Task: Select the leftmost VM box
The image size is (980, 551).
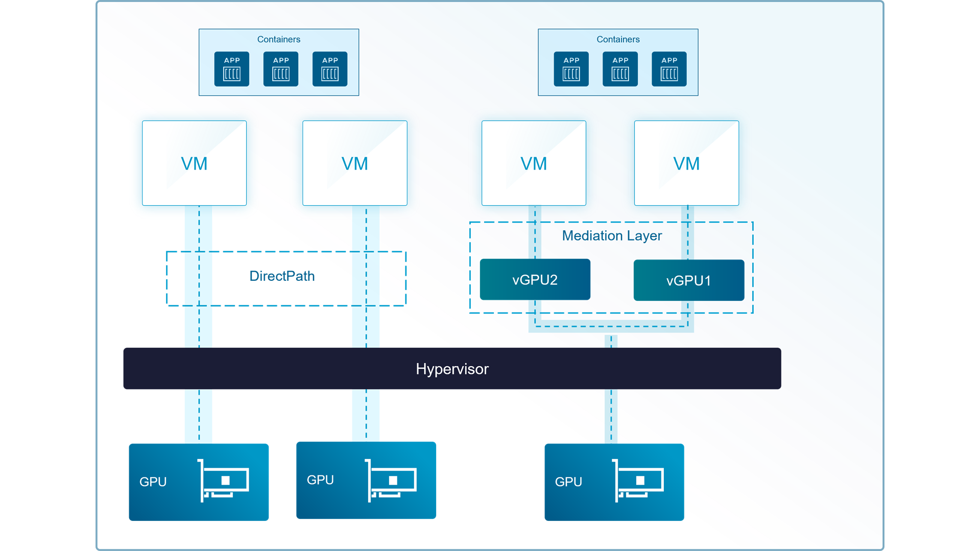Action: point(195,163)
